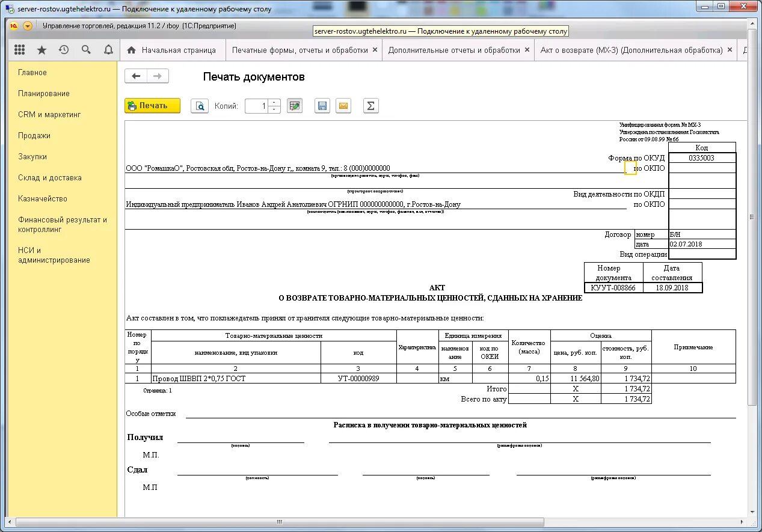Click the horizontal scrollbar at bottom
This screenshot has width=762, height=532.
click(280, 522)
